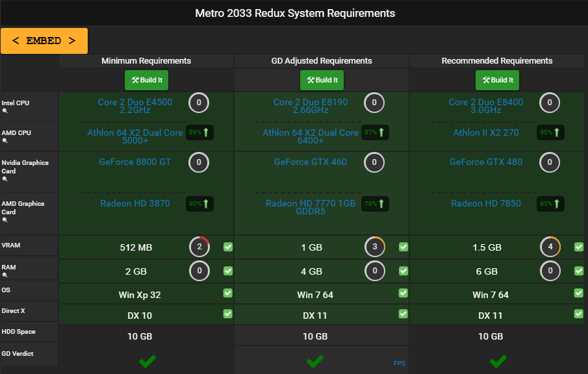Toggle the checkbox for 4 GB RAM
588x374 pixels.
tap(403, 271)
